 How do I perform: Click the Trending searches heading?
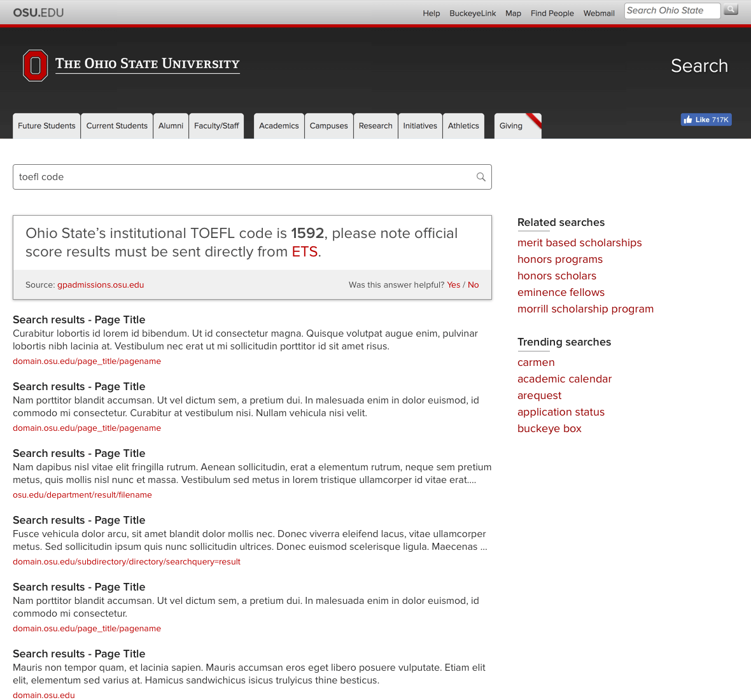pyautogui.click(x=565, y=342)
